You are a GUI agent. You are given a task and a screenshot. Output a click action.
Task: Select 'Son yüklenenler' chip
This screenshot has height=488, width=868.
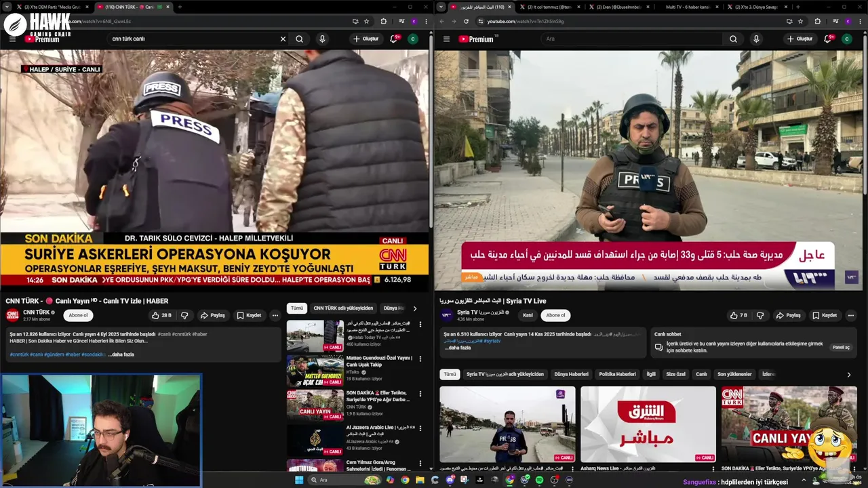point(734,374)
